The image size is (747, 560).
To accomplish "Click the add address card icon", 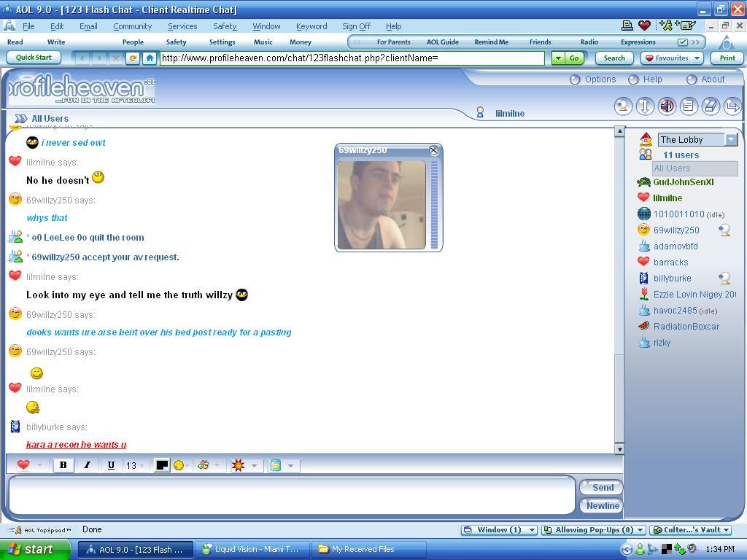I will click(685, 26).
